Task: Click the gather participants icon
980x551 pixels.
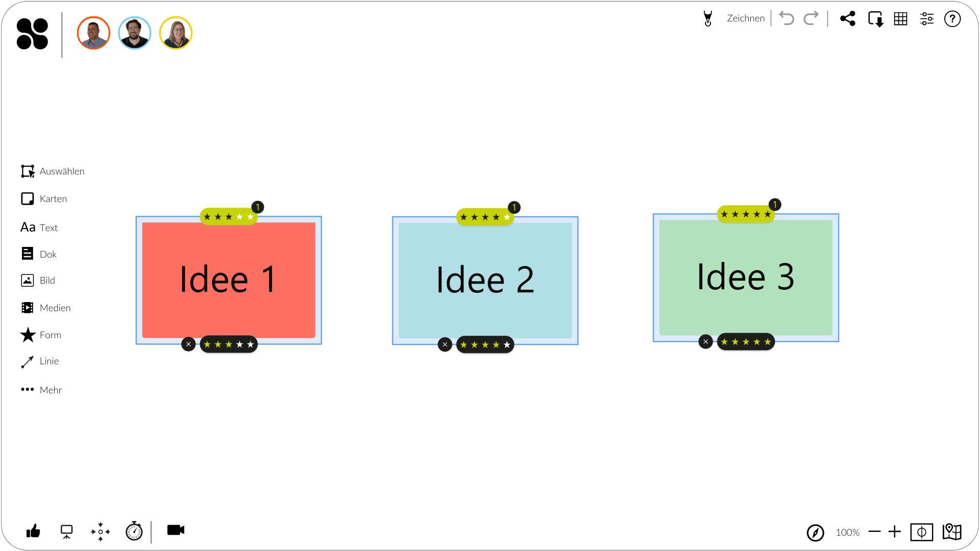Action: click(101, 532)
